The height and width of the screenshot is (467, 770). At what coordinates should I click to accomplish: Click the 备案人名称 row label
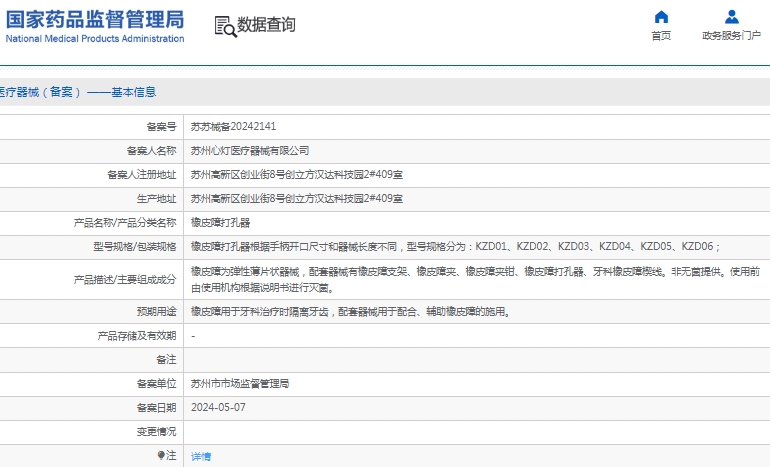152,151
